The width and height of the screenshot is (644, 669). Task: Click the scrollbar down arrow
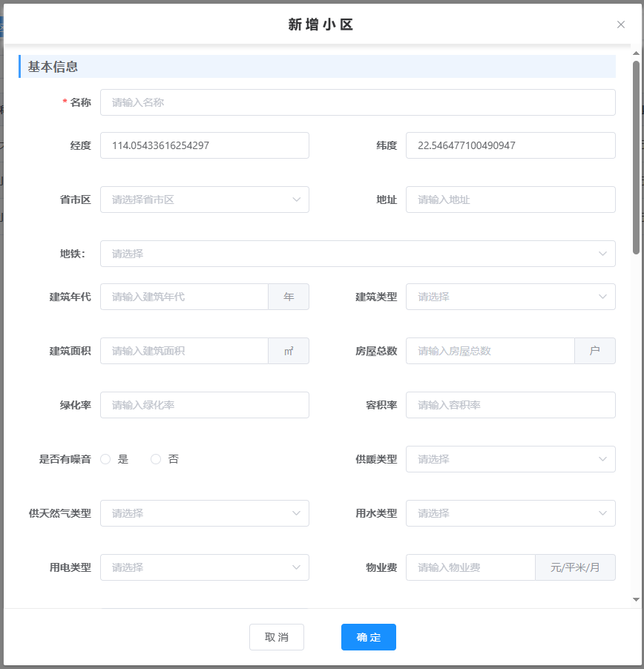pos(636,599)
